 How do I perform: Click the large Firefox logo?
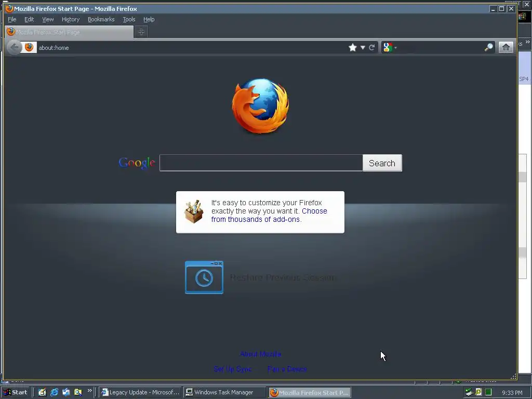point(260,105)
